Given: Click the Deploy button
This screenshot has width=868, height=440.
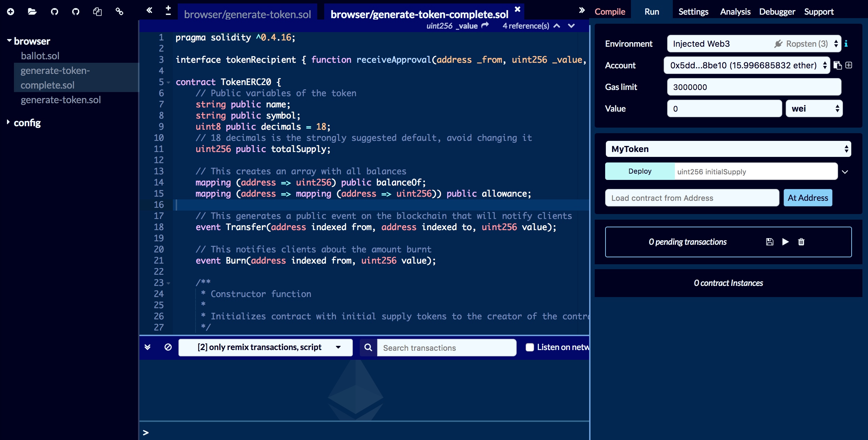Looking at the screenshot, I should [x=640, y=171].
